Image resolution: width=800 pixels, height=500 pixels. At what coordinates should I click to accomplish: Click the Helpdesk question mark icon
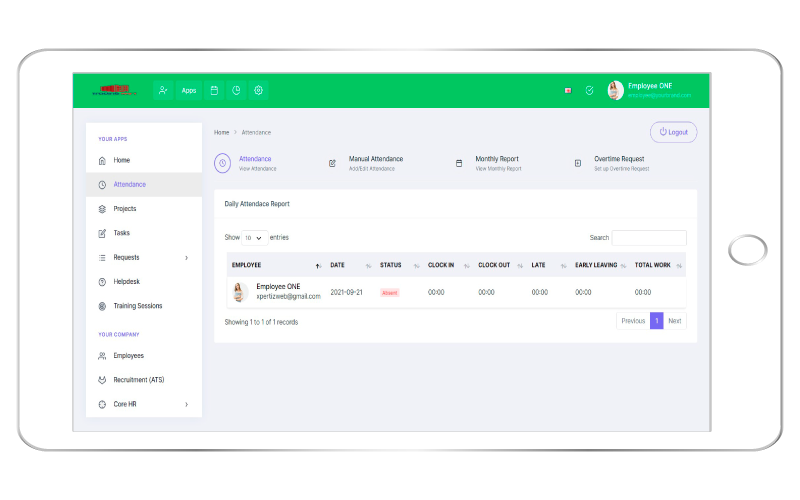click(x=102, y=282)
